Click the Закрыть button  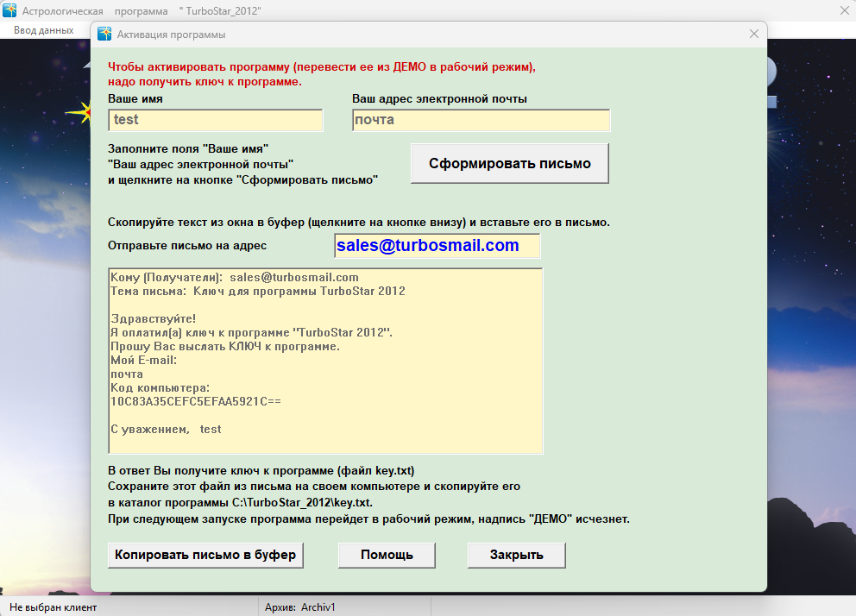coord(516,556)
